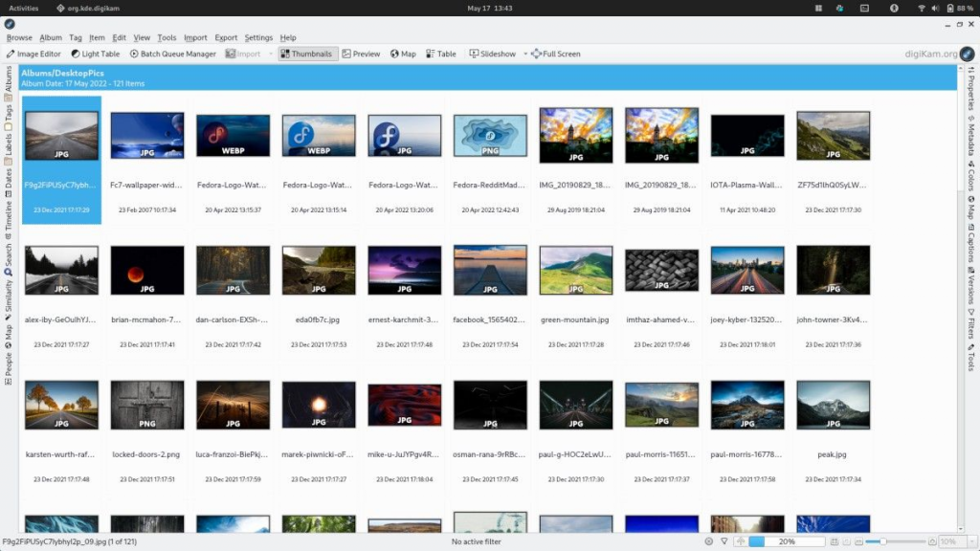Screen dimensions: 980x551
Task: Open the Image Editor tool
Action: click(33, 54)
